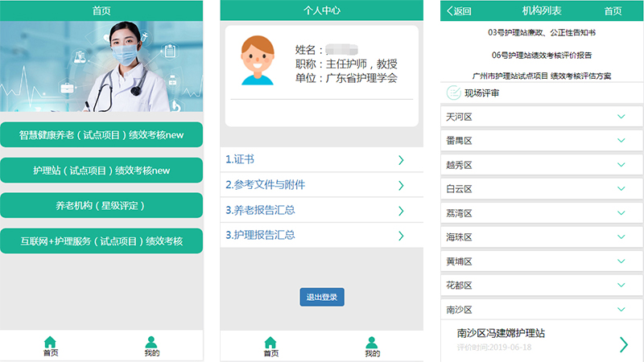This screenshot has height=362, width=644.
Task: Expand the 海珠区 district row
Action: pyautogui.click(x=621, y=237)
